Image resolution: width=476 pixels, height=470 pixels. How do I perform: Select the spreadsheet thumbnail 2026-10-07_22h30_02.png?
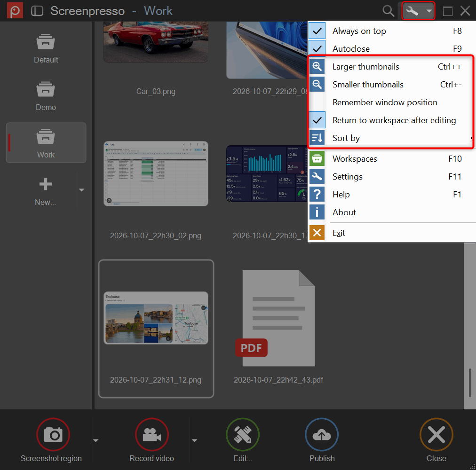tap(156, 173)
